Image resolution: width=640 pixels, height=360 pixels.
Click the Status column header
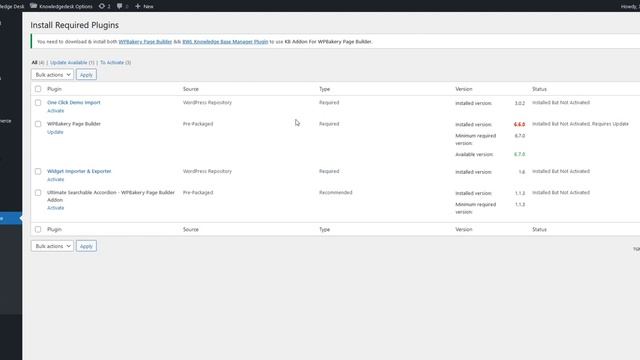click(x=539, y=89)
